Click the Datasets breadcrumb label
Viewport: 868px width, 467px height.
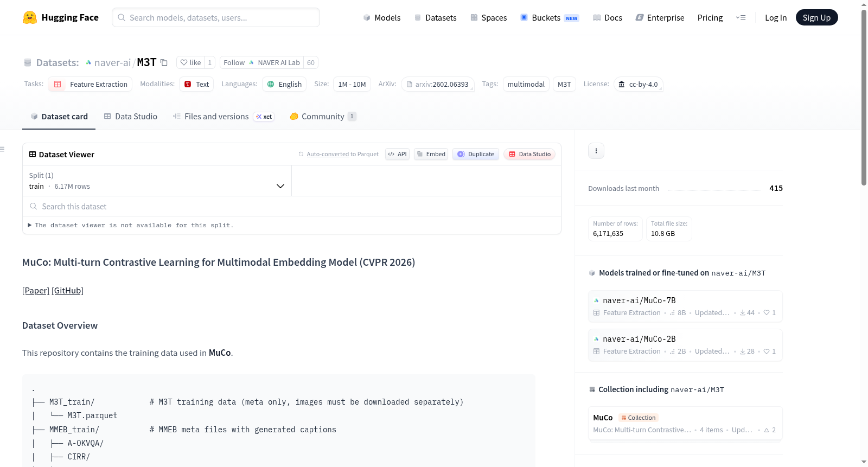click(57, 62)
